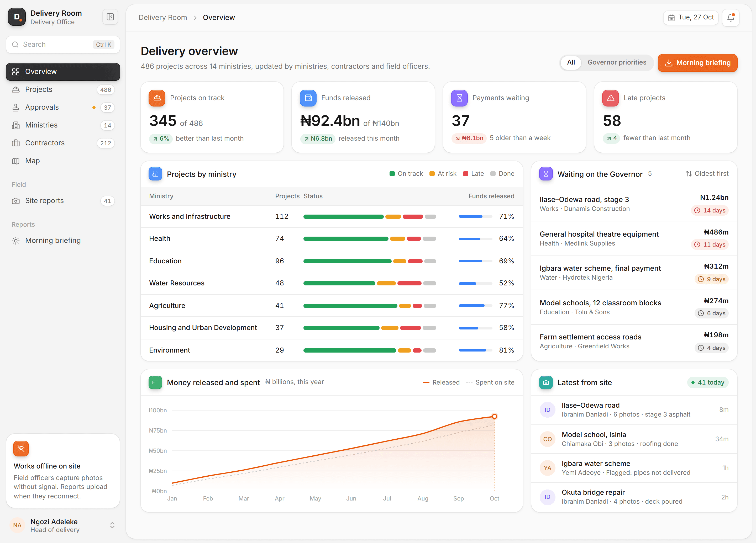Image resolution: width=756 pixels, height=543 pixels.
Task: Click the Map icon in sidebar
Action: click(x=16, y=161)
